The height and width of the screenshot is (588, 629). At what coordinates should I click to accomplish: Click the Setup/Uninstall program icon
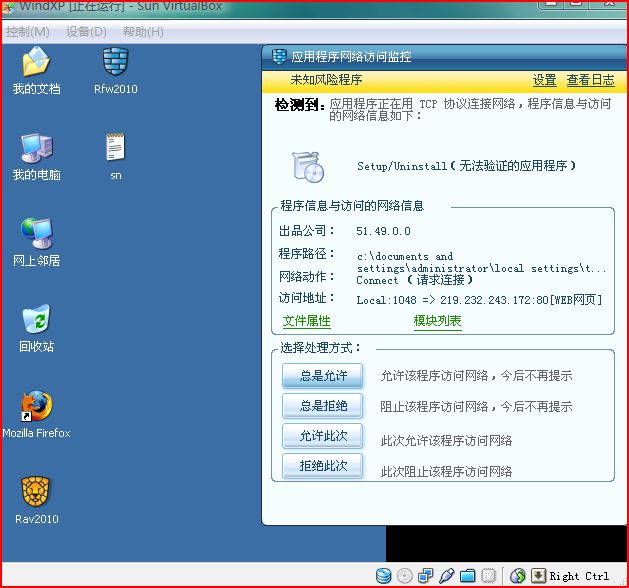pos(308,167)
